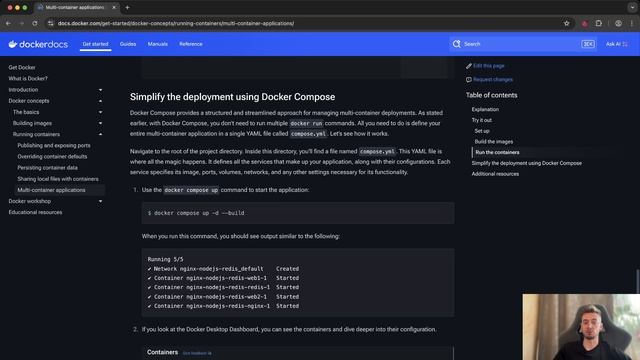Select Multi-container applications in the sidebar
Viewport: 640px width, 360px height.
51,190
